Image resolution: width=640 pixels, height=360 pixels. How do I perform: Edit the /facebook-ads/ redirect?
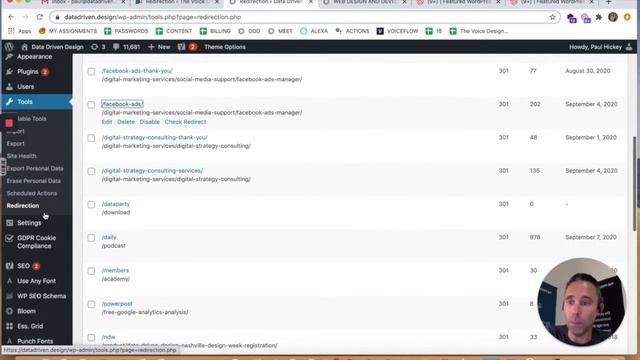coord(107,122)
